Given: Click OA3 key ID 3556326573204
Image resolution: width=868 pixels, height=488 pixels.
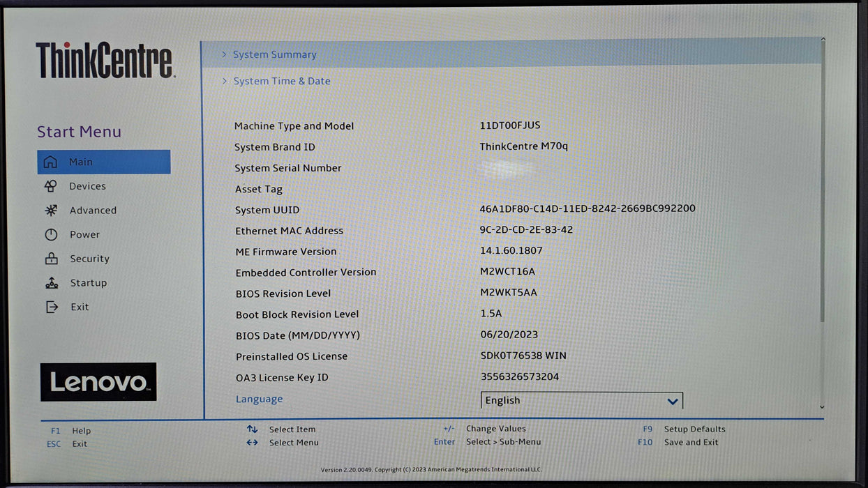Looking at the screenshot, I should [x=520, y=376].
